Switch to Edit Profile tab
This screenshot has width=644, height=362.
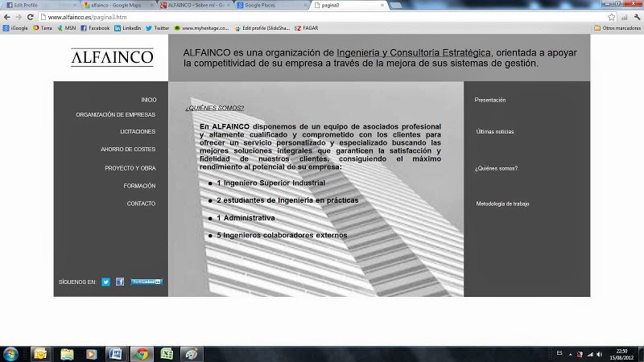[40, 6]
